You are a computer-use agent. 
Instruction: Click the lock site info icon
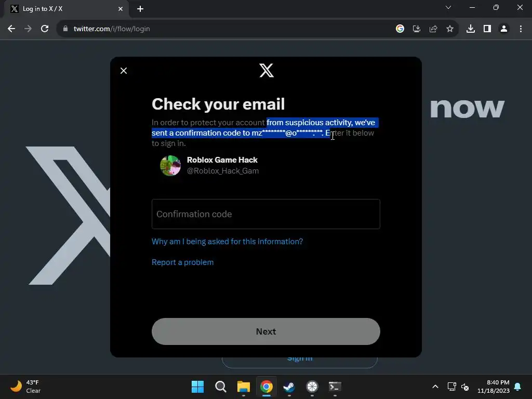65,29
